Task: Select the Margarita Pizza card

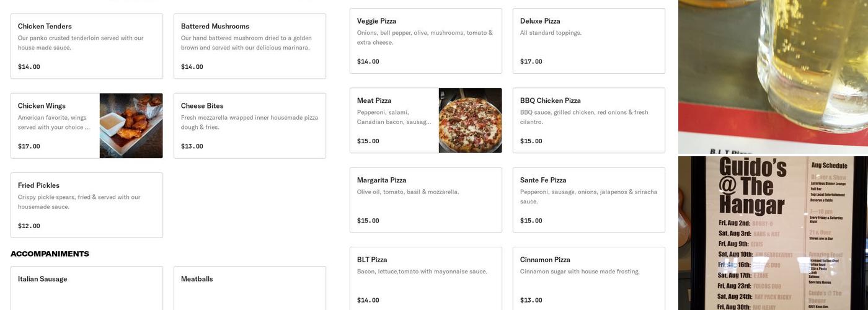Action: point(425,200)
